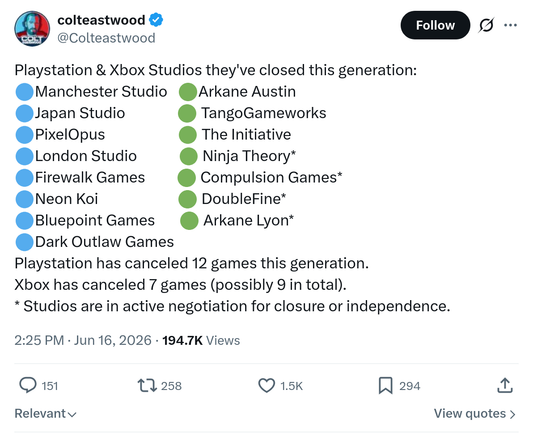Open the three-dot more options menu
Viewport: 533px width, 433px height.
(x=510, y=25)
